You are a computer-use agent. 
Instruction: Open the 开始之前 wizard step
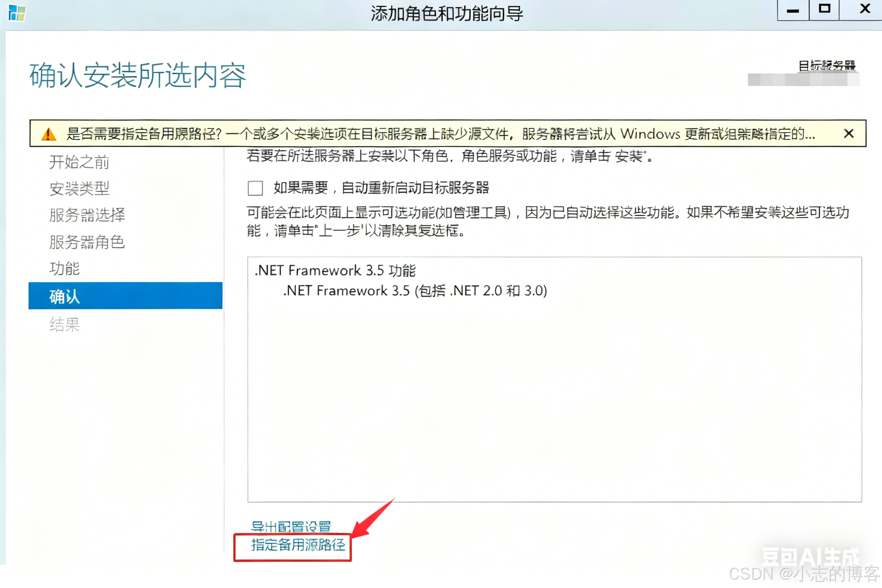pyautogui.click(x=79, y=162)
